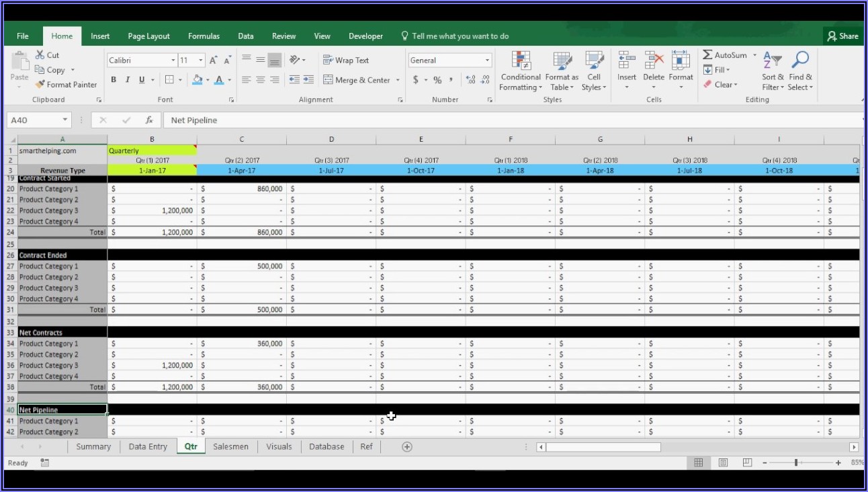Click the Insert Function fx icon
Screen dimensions: 868x492
coord(149,120)
